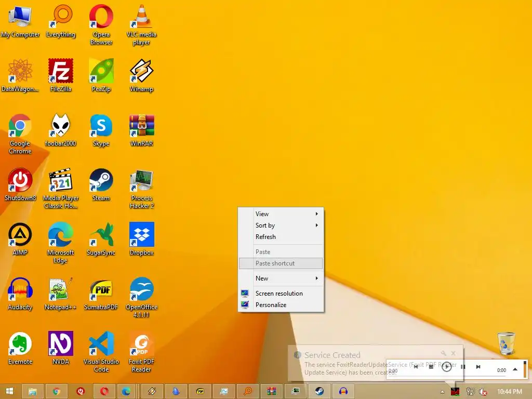
Task: Expand the Sort by submenu
Action: [x=281, y=225]
